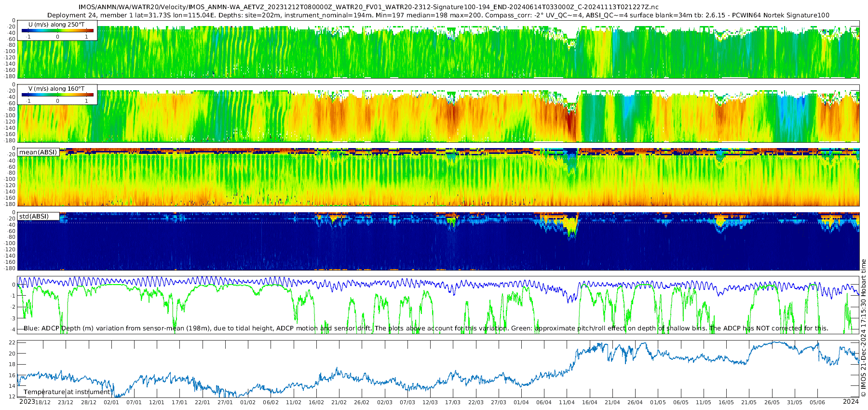This screenshot has height=410, width=868.
Task: Click the U velocity colorbar legend
Action: tap(57, 31)
